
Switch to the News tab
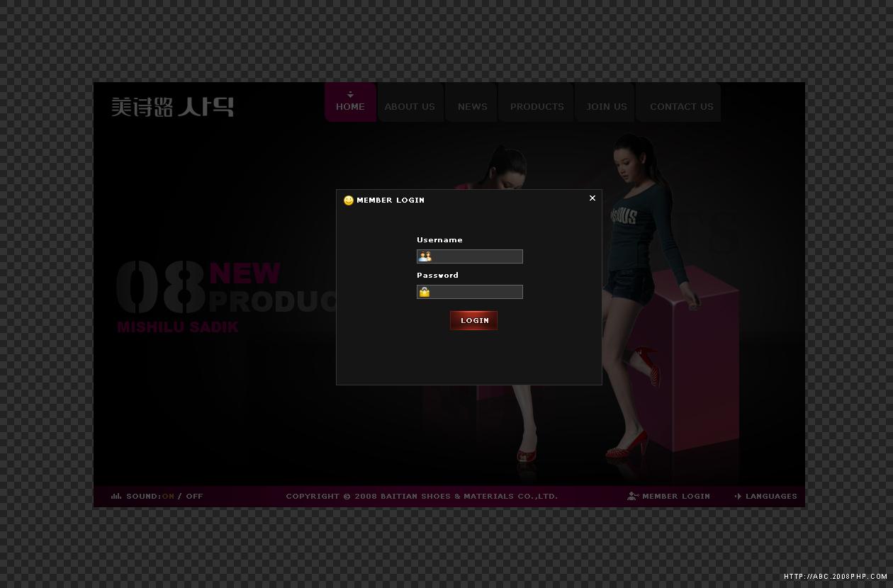tap(472, 107)
